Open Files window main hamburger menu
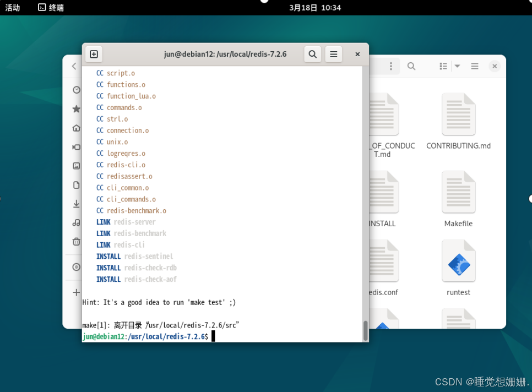Screen dimensions: 532x392 click(x=475, y=66)
